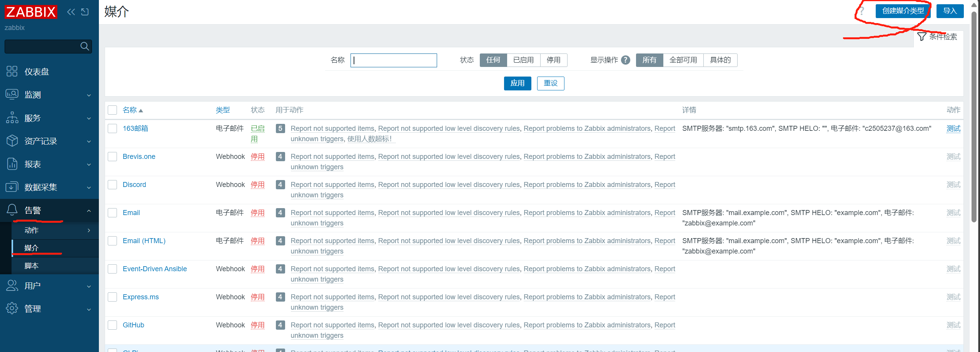Open the Email (HTML) media type link
Viewport: 980px width, 352px height.
coord(144,241)
